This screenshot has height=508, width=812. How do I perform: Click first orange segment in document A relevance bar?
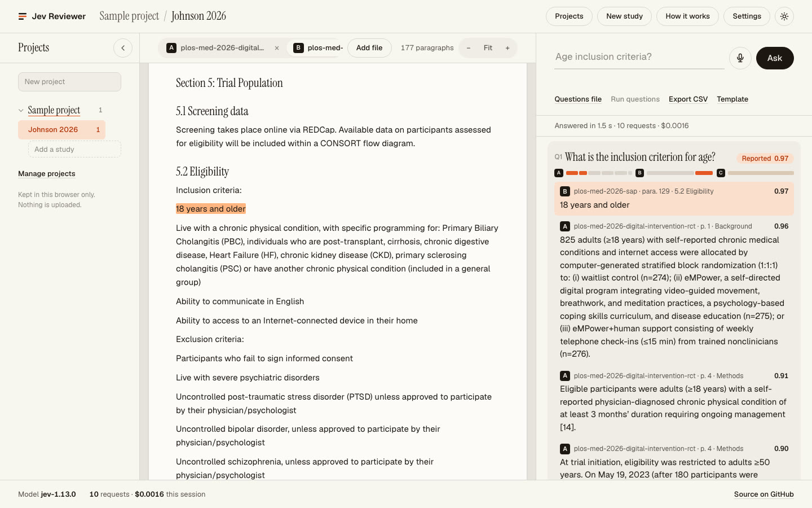click(x=572, y=173)
